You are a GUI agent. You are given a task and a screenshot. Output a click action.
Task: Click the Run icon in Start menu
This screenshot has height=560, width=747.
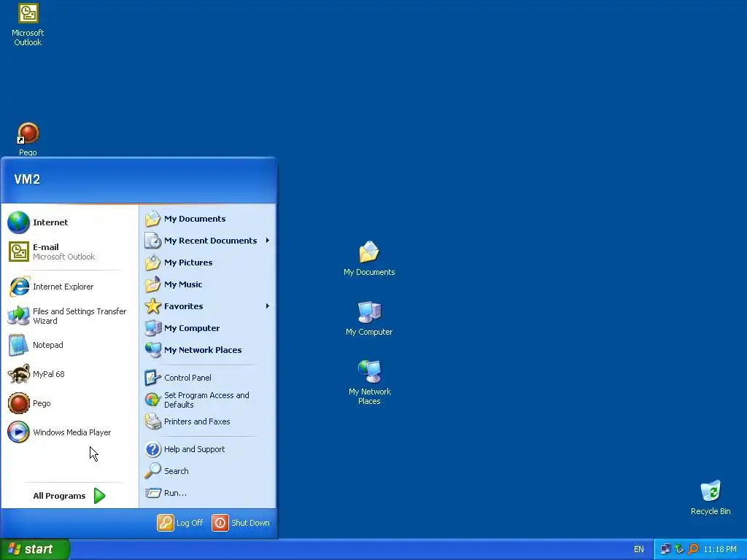tap(153, 493)
